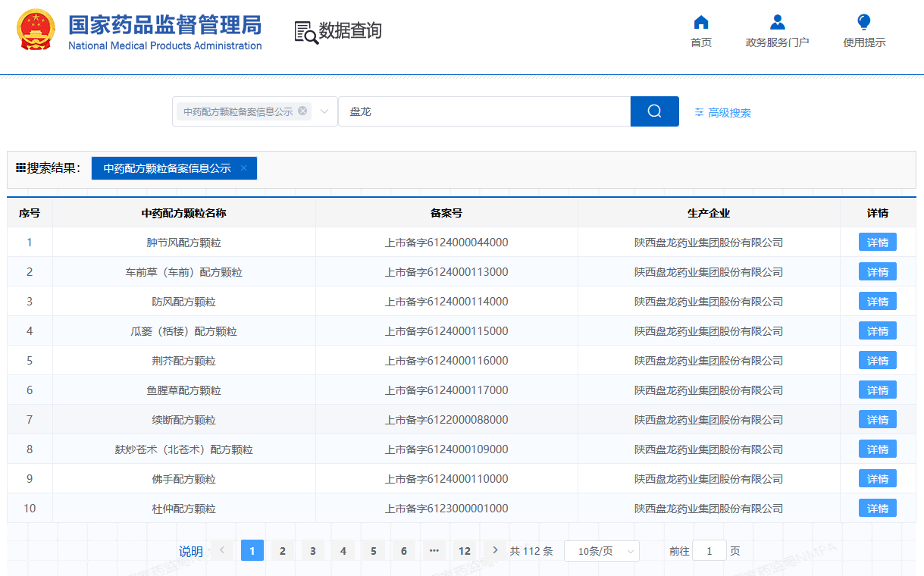
Task: Open the 10条/页 page size dropdown
Action: (601, 551)
